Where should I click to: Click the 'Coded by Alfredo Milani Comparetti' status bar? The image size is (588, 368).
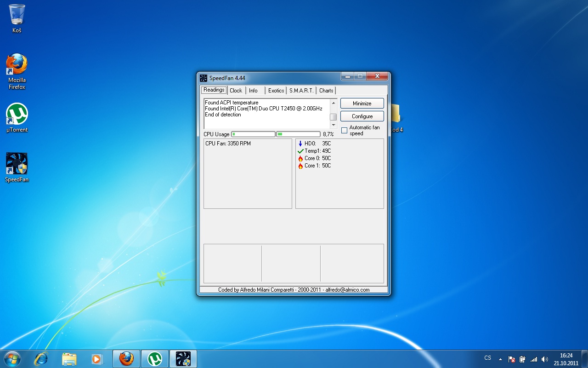click(x=294, y=290)
